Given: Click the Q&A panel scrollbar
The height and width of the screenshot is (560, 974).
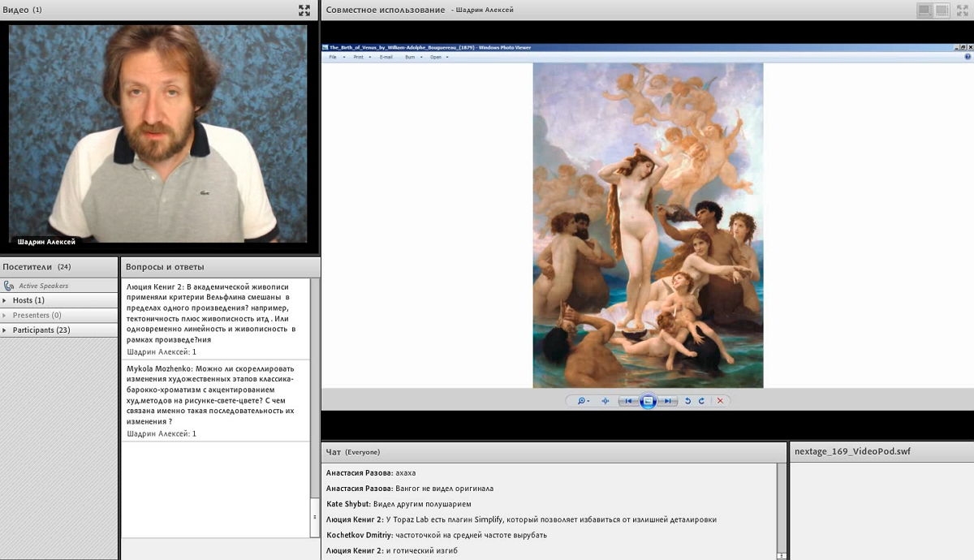Looking at the screenshot, I should pyautogui.click(x=315, y=406).
